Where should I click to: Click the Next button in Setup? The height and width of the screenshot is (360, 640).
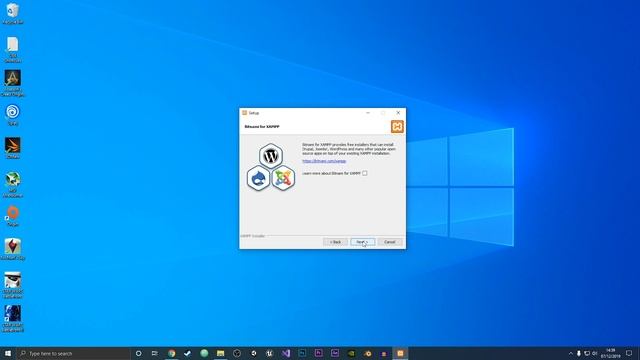tap(362, 242)
